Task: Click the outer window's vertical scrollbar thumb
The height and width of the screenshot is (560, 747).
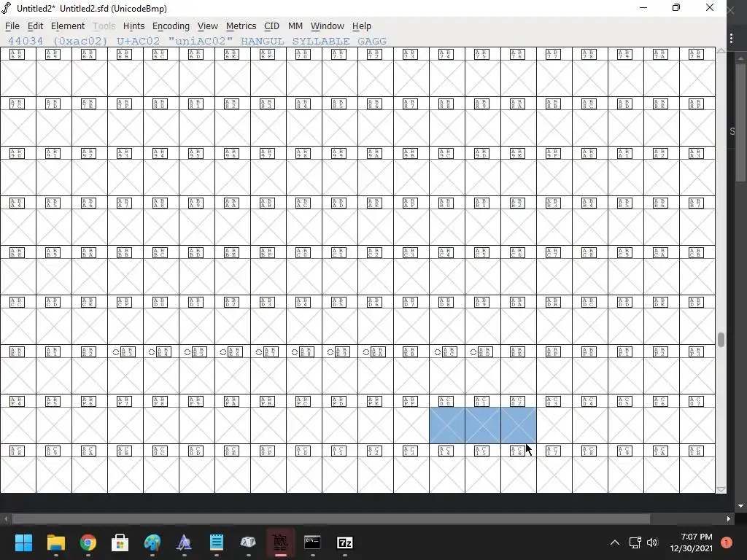Action: point(741,122)
